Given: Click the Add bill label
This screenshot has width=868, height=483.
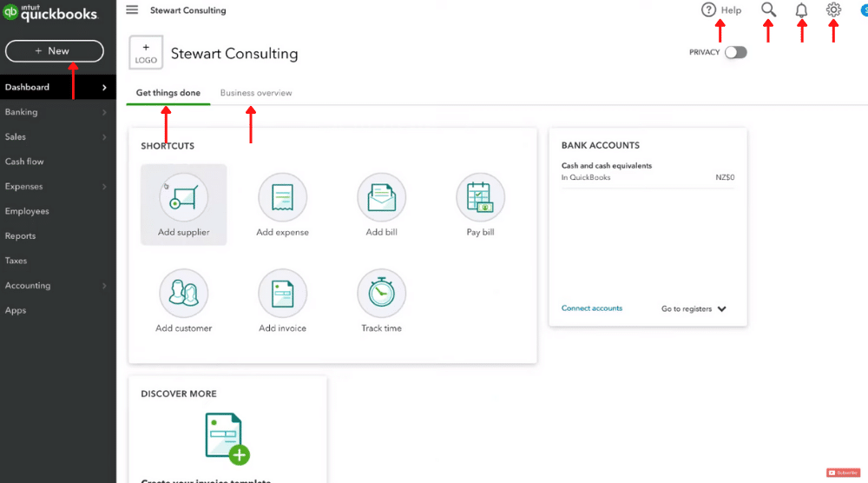Looking at the screenshot, I should pos(381,232).
